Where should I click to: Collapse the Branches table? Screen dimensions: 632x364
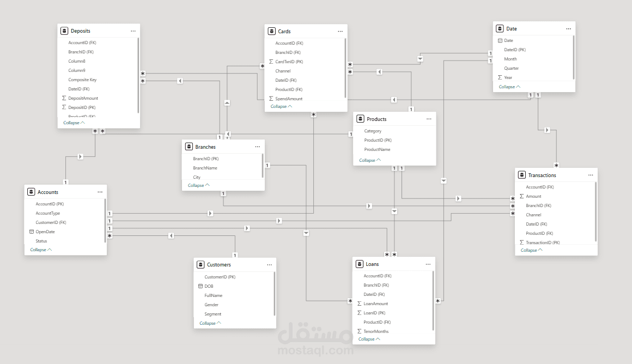(x=196, y=185)
